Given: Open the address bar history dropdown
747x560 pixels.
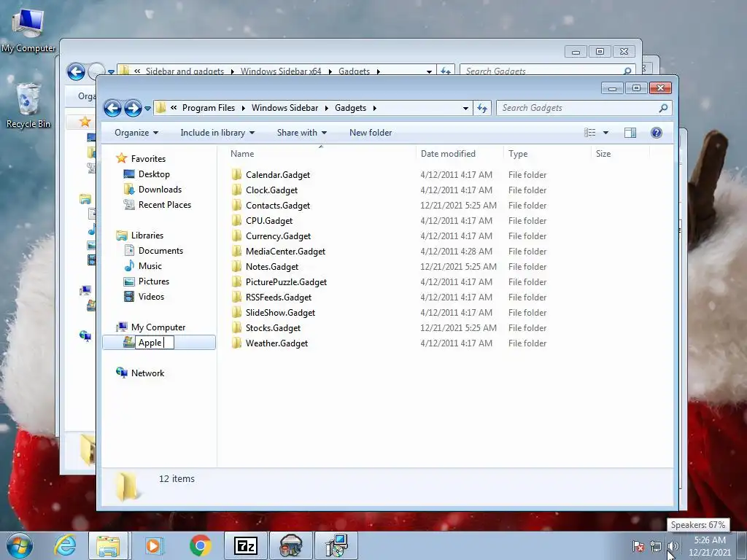Looking at the screenshot, I should 465,108.
